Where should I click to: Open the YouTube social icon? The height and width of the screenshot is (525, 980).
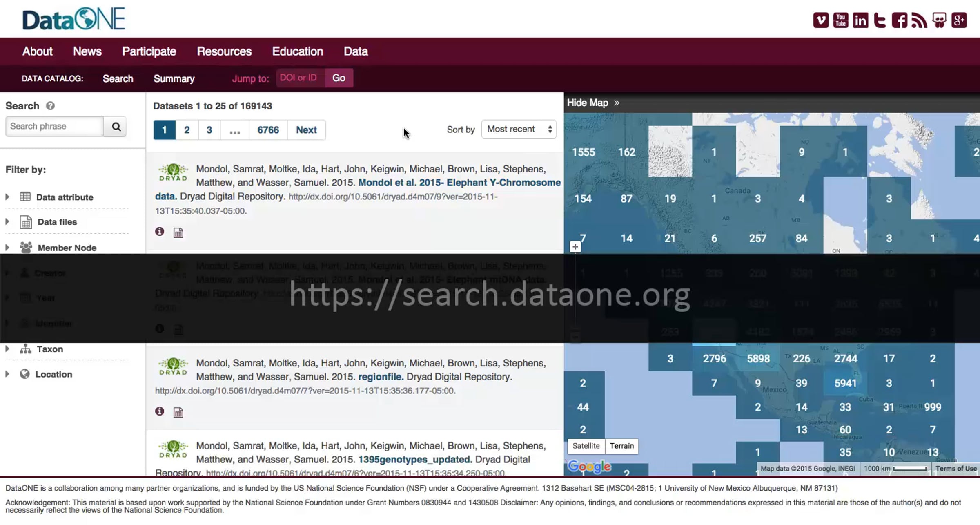[840, 20]
